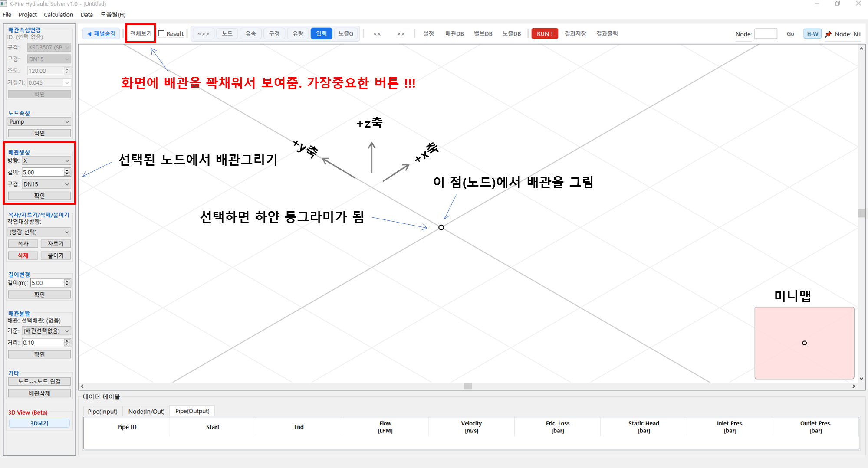
Task: Open the 노드속성 Pump dropdown
Action: point(39,122)
